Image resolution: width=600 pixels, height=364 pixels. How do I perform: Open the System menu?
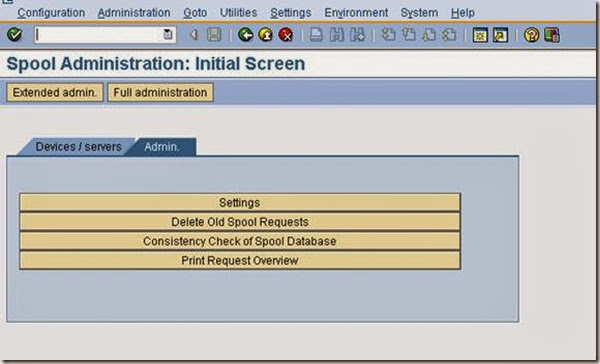click(x=419, y=13)
